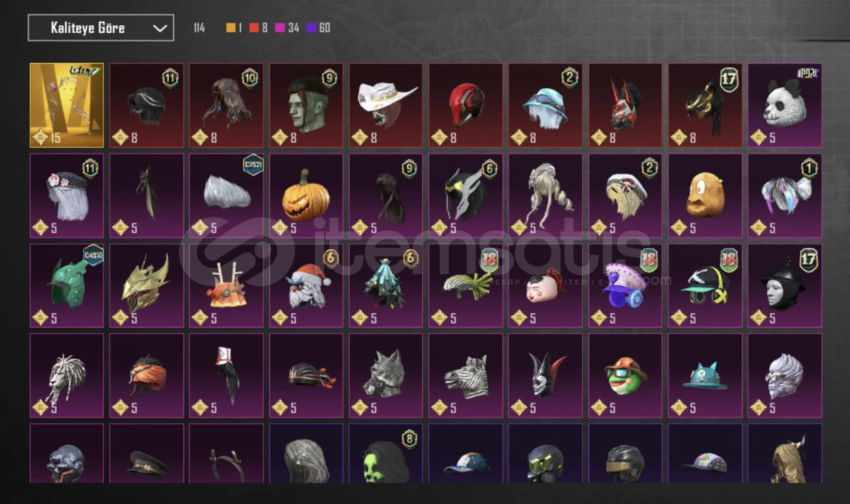Select the green frog cap with goggles
This screenshot has height=504, width=850.
625,376
